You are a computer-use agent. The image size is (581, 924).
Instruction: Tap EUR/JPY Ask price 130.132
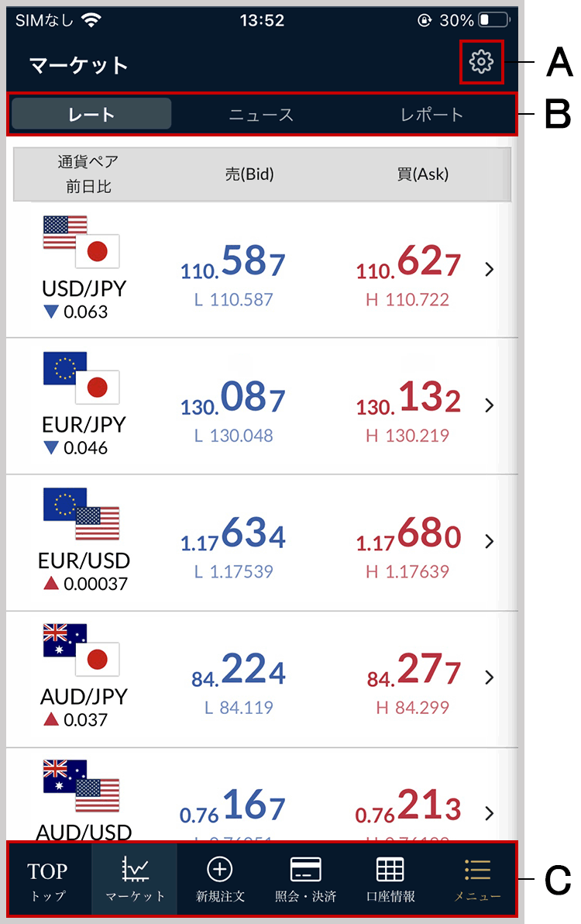[408, 398]
